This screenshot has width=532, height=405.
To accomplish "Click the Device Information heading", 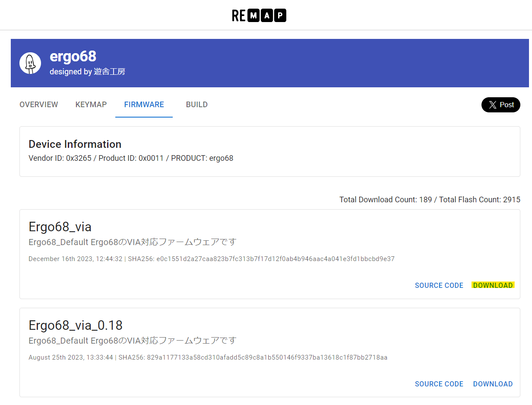I will pyautogui.click(x=75, y=144).
